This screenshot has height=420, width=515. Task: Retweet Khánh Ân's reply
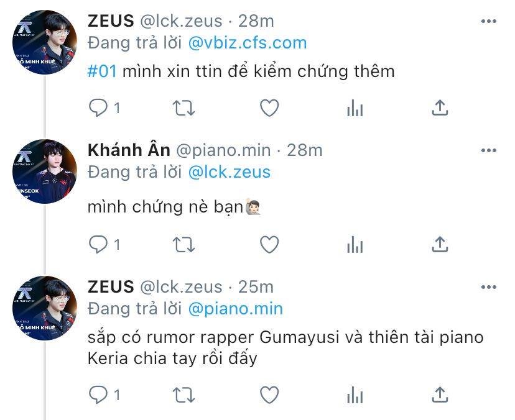pyautogui.click(x=183, y=244)
